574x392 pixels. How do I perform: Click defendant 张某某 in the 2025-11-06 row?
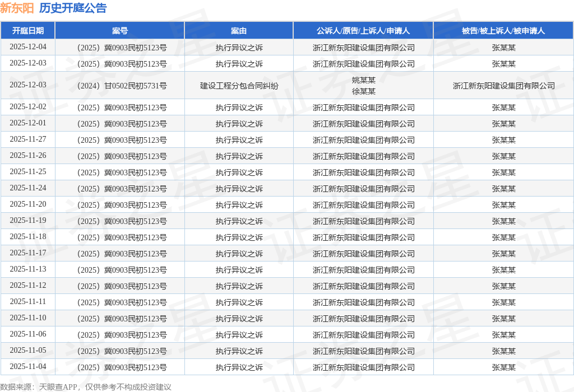point(504,334)
